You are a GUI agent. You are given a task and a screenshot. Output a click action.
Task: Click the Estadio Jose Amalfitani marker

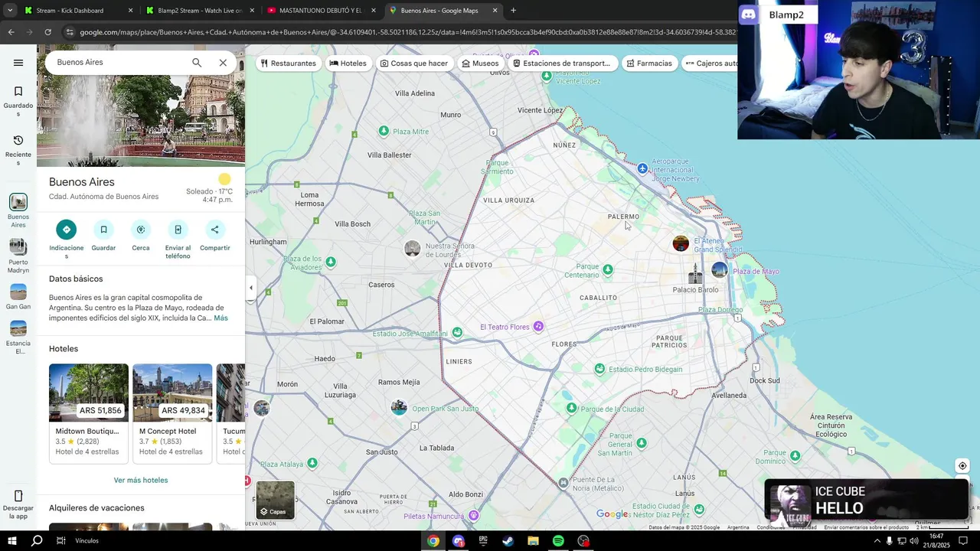[457, 332]
